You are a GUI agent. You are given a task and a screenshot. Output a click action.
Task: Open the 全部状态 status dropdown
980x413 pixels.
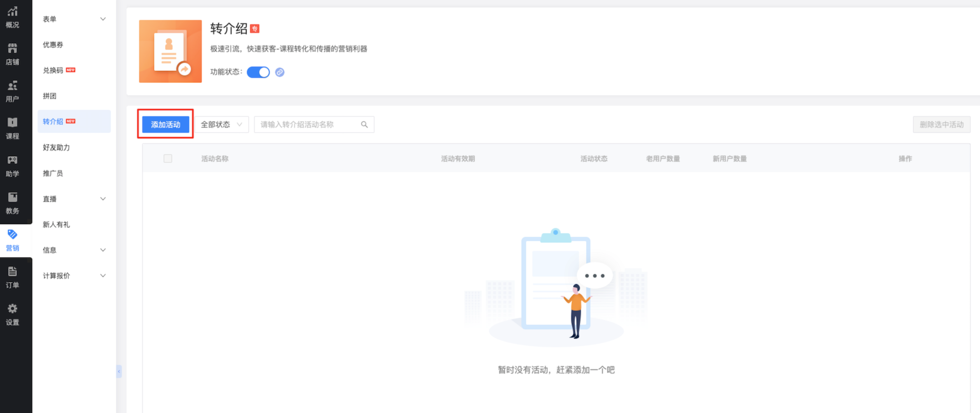[x=222, y=124]
